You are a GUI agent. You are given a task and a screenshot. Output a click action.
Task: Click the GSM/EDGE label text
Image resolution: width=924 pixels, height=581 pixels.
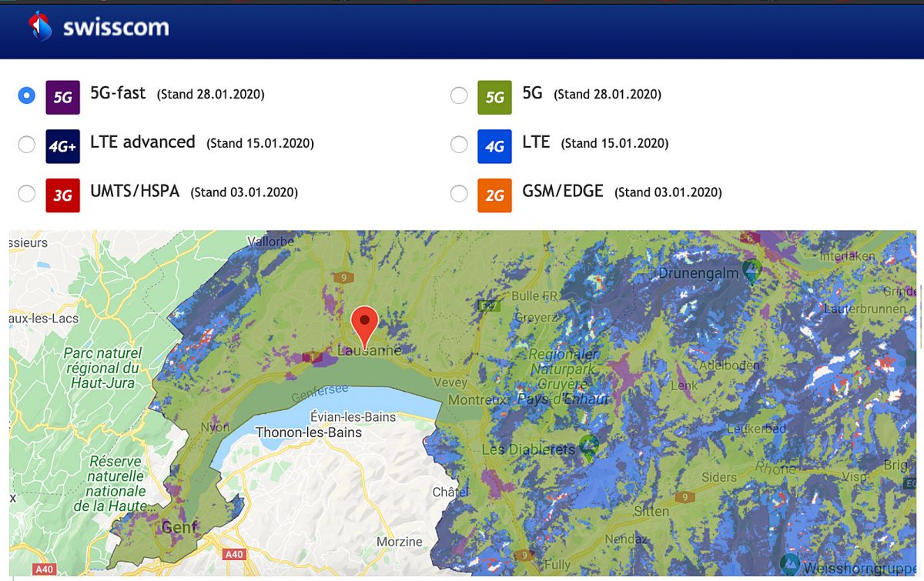point(563,192)
